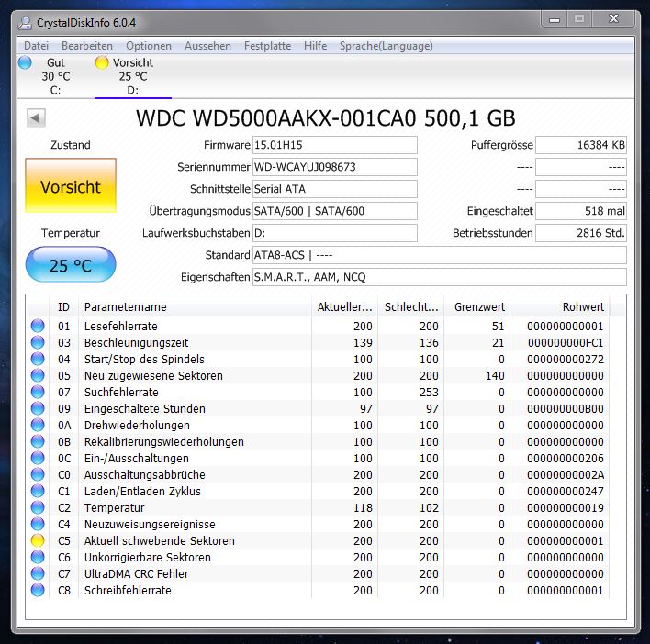Close the CrystalDiskInfo window

613,18
